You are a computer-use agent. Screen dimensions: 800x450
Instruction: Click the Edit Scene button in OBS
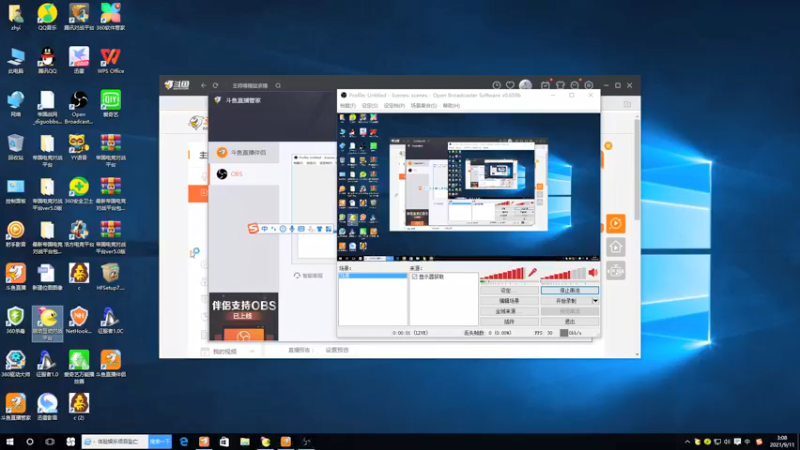click(509, 301)
